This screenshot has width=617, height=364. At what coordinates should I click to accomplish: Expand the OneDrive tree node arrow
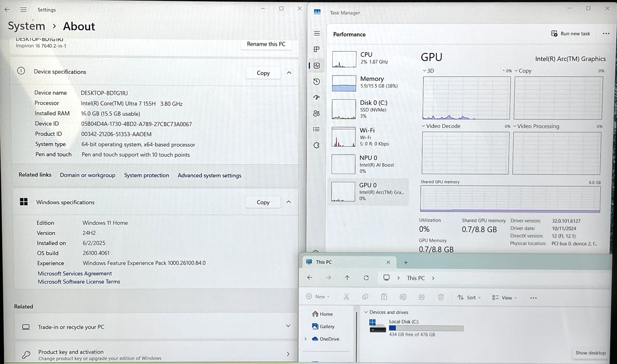click(306, 339)
